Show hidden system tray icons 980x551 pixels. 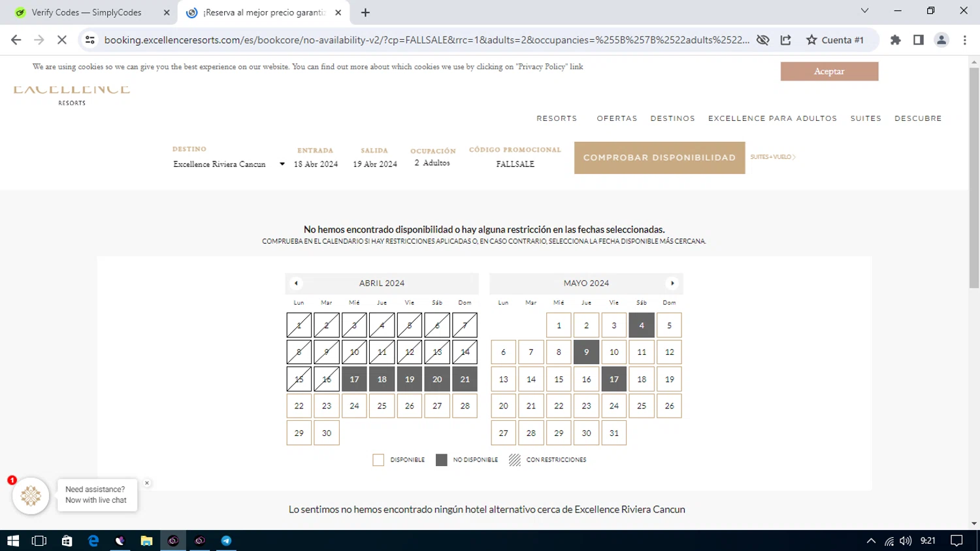point(871,541)
